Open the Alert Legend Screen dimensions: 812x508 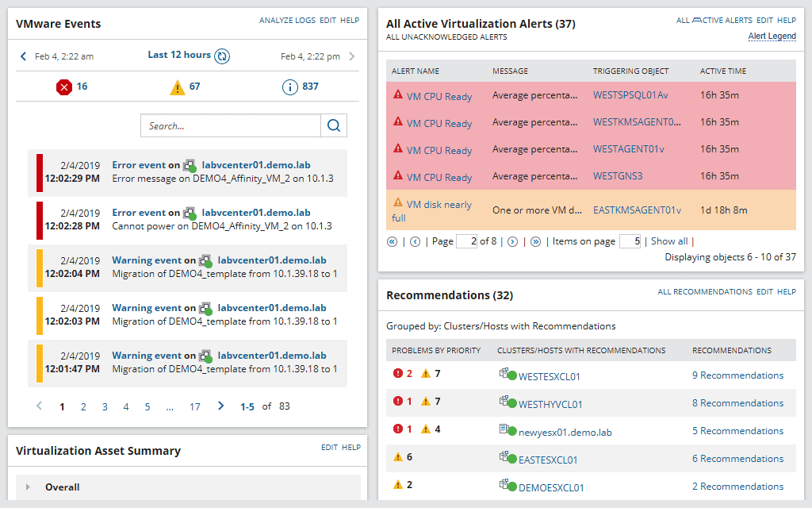[x=772, y=36]
